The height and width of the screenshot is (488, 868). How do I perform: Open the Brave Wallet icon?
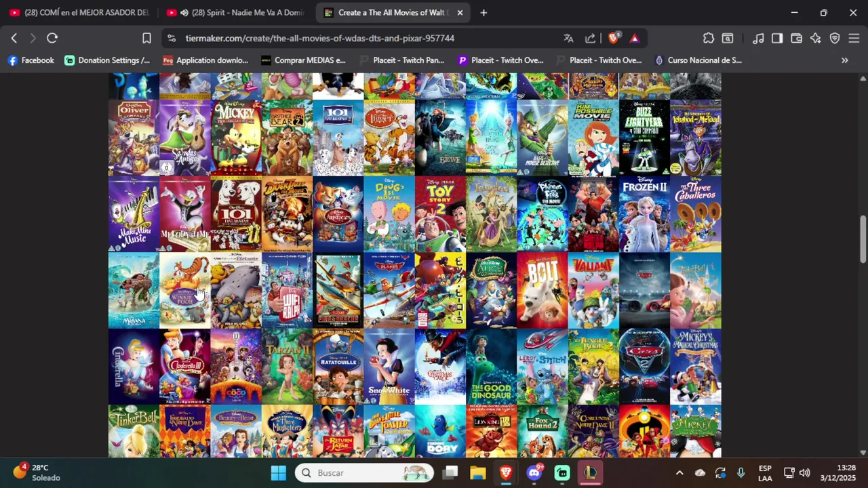tap(796, 38)
